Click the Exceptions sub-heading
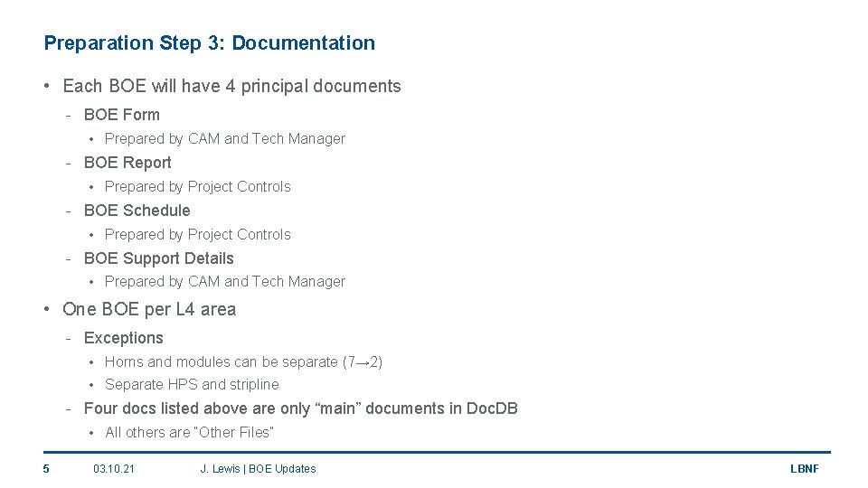868x488 pixels. coord(124,338)
